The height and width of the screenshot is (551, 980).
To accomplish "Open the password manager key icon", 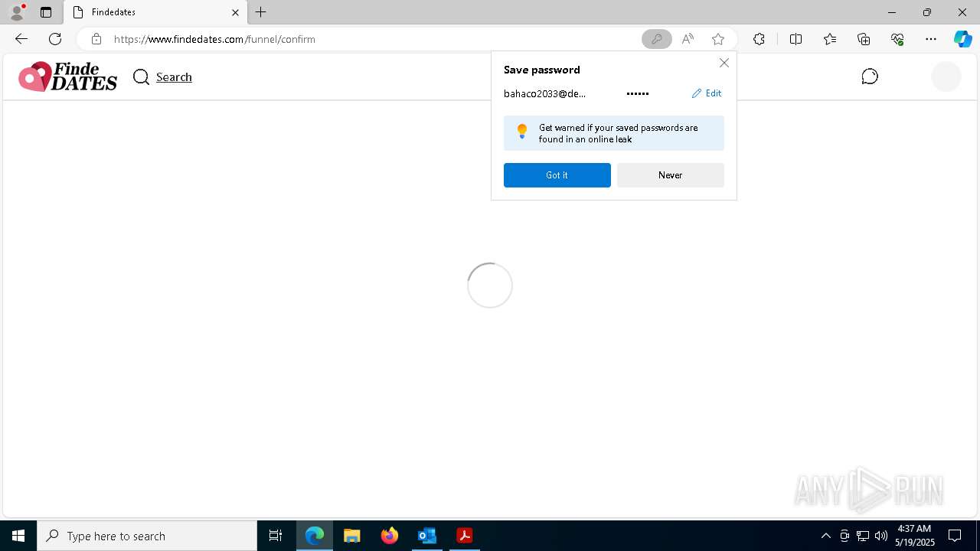I will 656,39.
